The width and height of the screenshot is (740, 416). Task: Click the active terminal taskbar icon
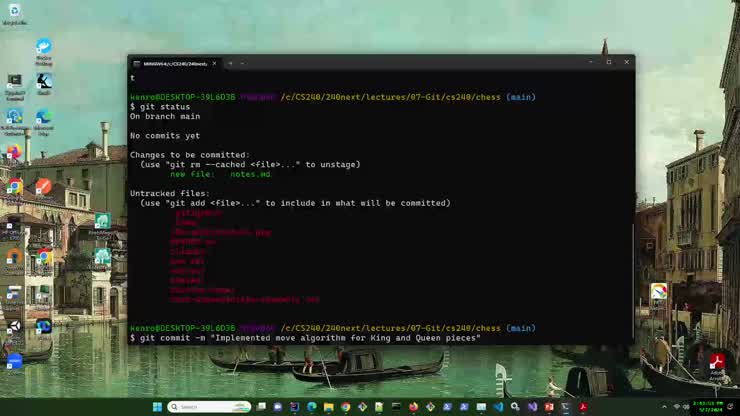coord(566,407)
